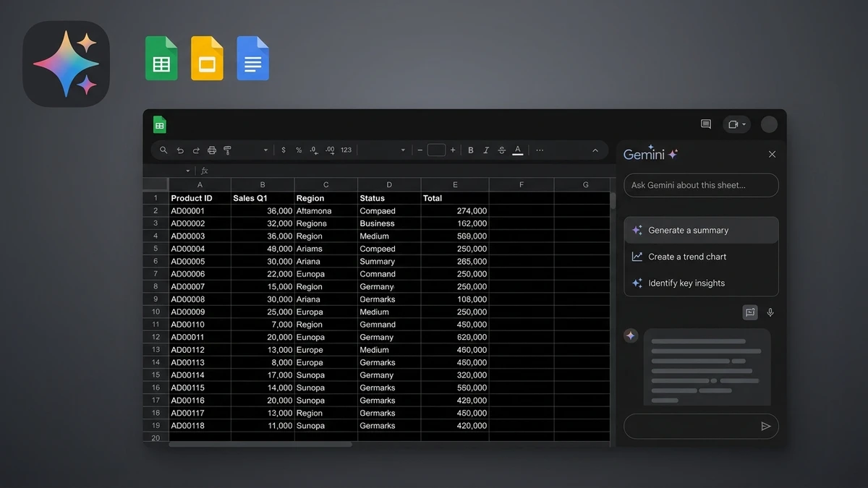Collapse the toolbar with the chevron
The width and height of the screenshot is (868, 488).
point(595,150)
